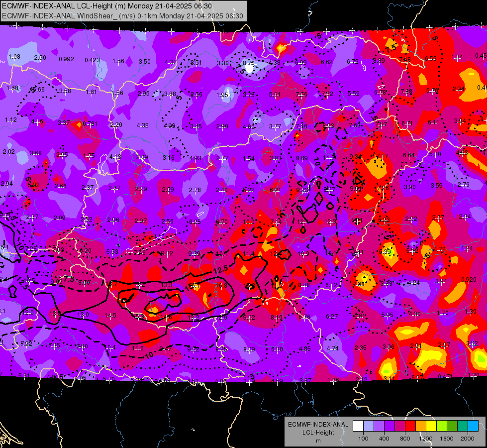Click the map value '14.5'
The image size is (487, 448).
pyautogui.click(x=110, y=316)
